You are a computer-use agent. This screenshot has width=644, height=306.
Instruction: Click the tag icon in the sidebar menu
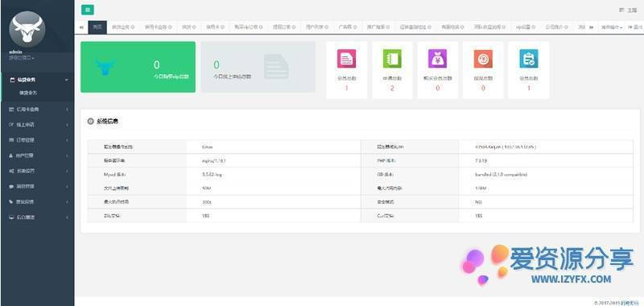(12, 201)
